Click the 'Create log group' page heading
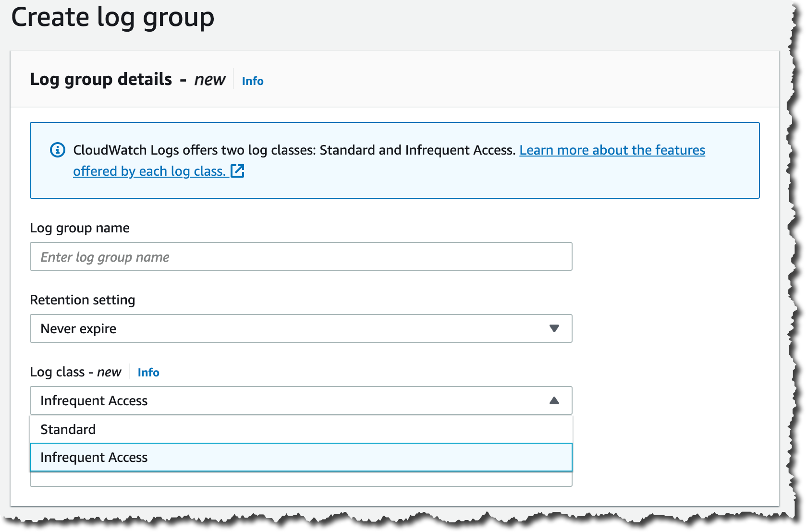 (x=113, y=18)
